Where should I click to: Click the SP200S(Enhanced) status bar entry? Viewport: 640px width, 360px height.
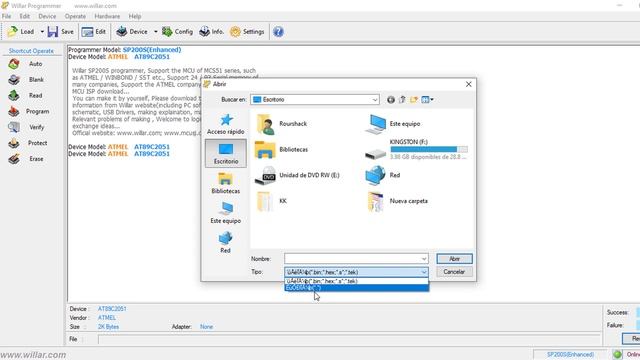570,354
